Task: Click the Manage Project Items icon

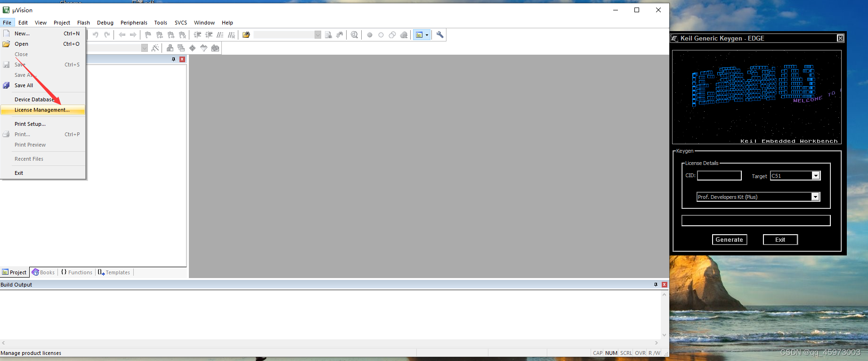Action: point(170,48)
